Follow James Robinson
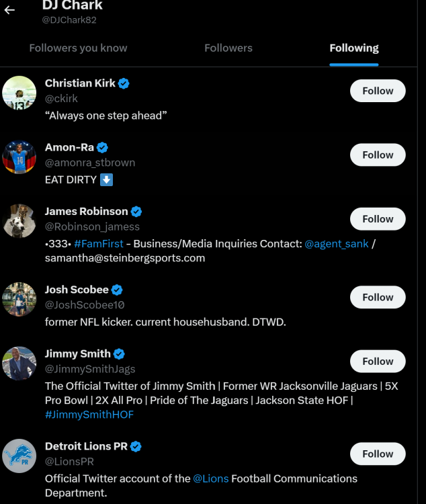The image size is (426, 504). tap(378, 219)
